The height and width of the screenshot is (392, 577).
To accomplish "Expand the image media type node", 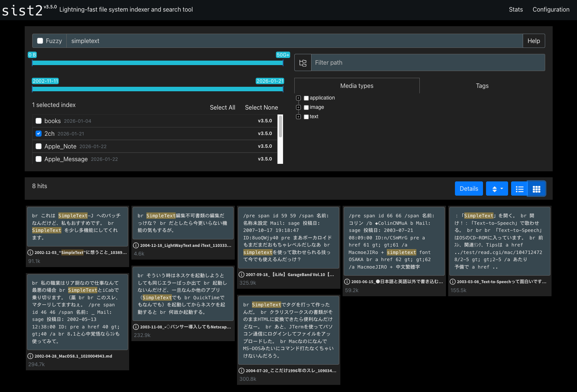I will click(298, 107).
